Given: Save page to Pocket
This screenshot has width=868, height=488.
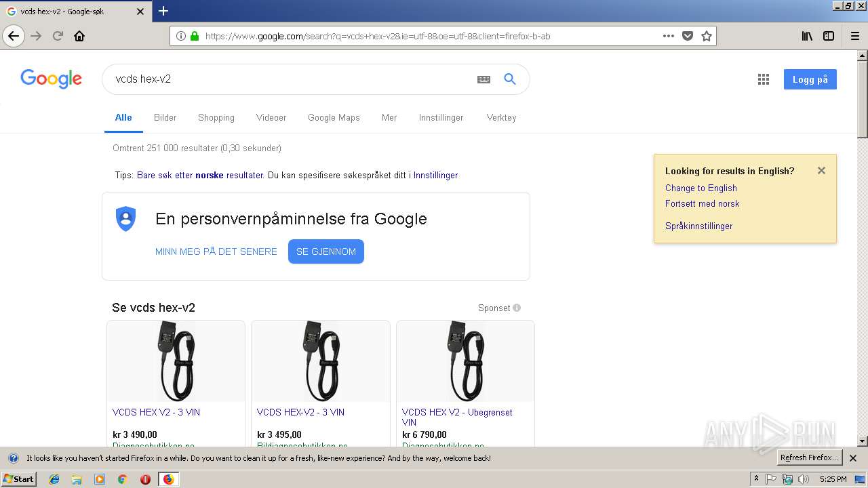Looking at the screenshot, I should (x=688, y=36).
